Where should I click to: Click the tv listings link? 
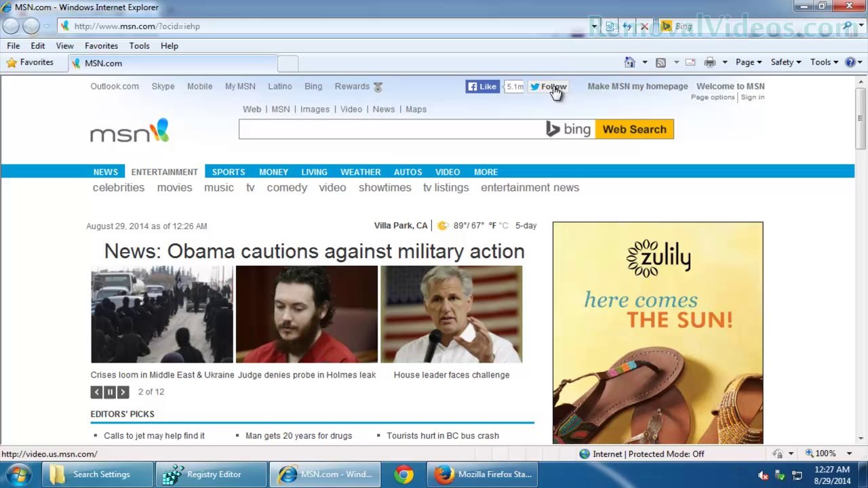[446, 188]
